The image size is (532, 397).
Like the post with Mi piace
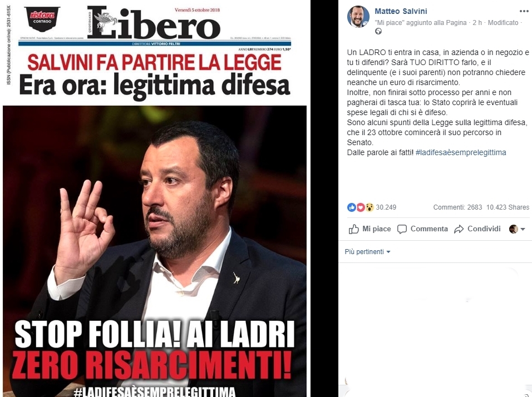click(x=370, y=229)
